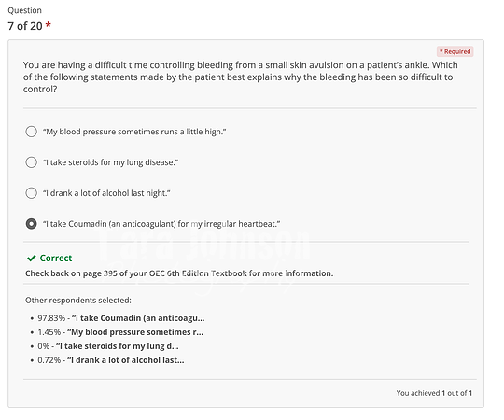Click the answer text "My blood pressure sometimes runs a little high."

134,132
